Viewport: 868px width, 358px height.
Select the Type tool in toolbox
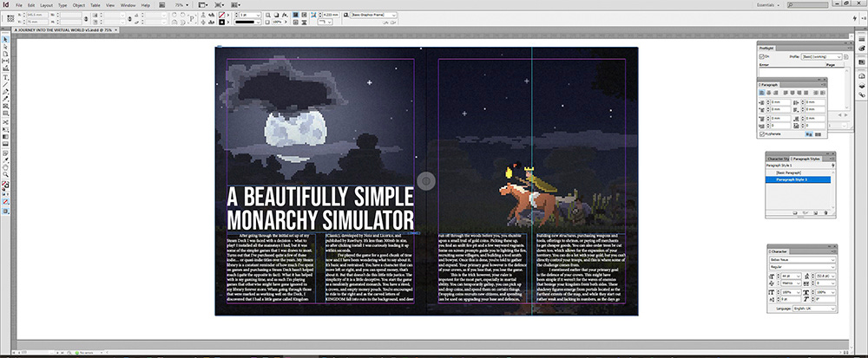[x=5, y=78]
